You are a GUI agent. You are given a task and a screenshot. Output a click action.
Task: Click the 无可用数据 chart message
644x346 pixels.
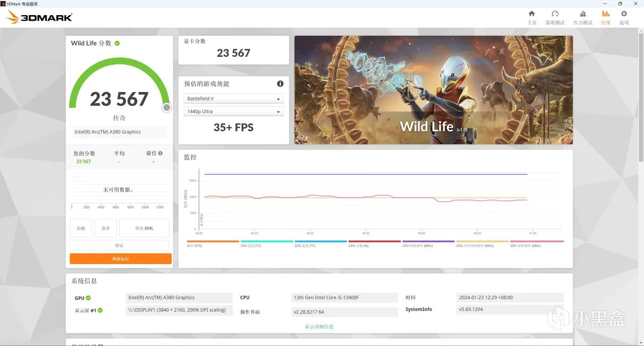(119, 190)
